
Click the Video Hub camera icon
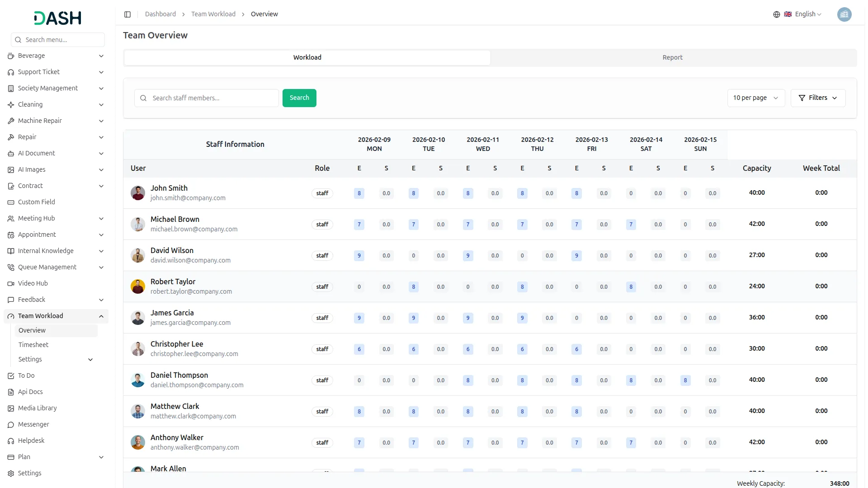coord(11,284)
